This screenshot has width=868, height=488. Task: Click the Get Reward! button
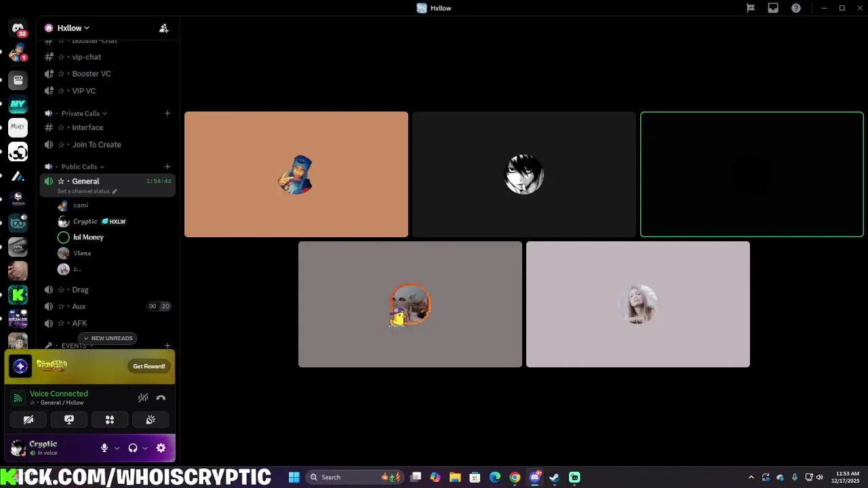(149, 366)
